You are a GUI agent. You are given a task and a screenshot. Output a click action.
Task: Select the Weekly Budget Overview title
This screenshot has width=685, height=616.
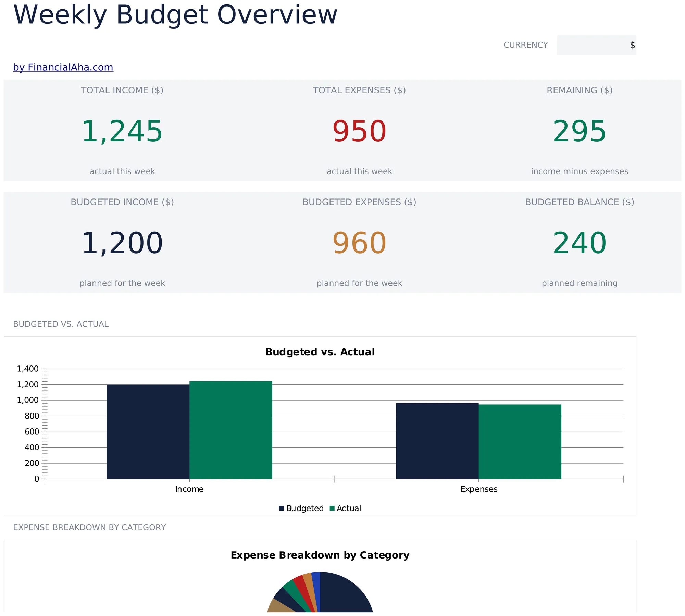pyautogui.click(x=175, y=15)
